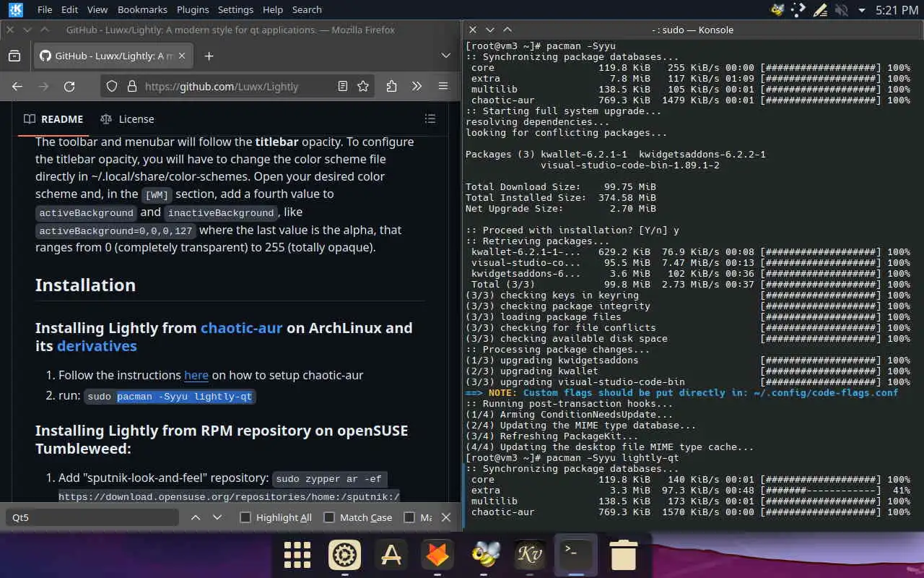This screenshot has width=924, height=578.
Task: Switch to Konsole terminal icon in dock
Action: coord(575,555)
